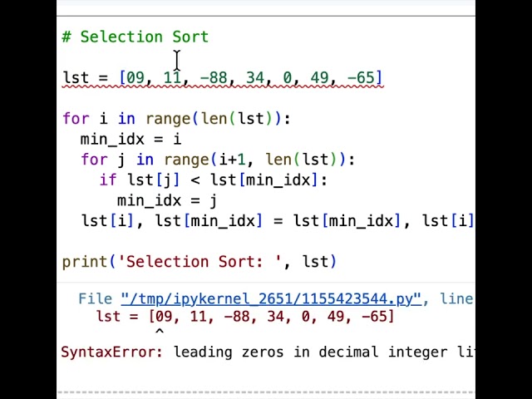Click the swap line 'lst[i], lst[min_idx] = ...'
The image size is (532, 399).
[x=278, y=221]
